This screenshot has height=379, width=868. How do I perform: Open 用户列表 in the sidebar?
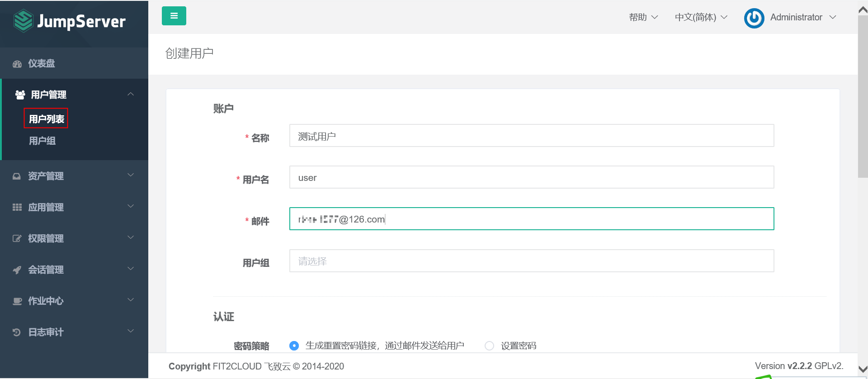click(x=46, y=118)
